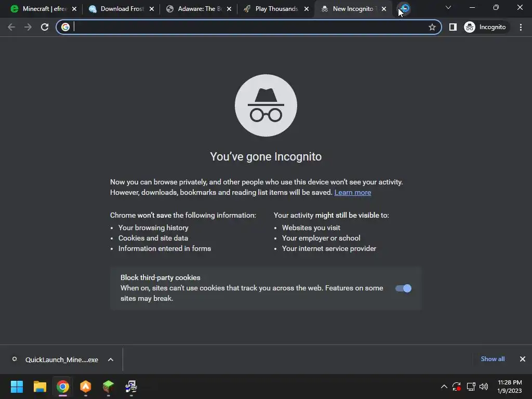The height and width of the screenshot is (399, 532).
Task: Open File Explorer from taskbar
Action: coord(39,387)
